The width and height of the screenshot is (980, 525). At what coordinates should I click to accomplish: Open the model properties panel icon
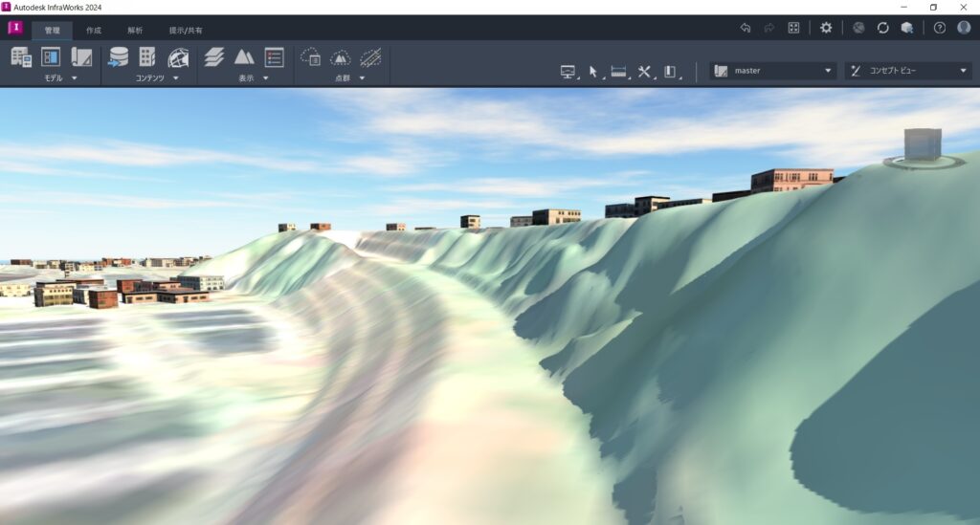click(x=51, y=57)
